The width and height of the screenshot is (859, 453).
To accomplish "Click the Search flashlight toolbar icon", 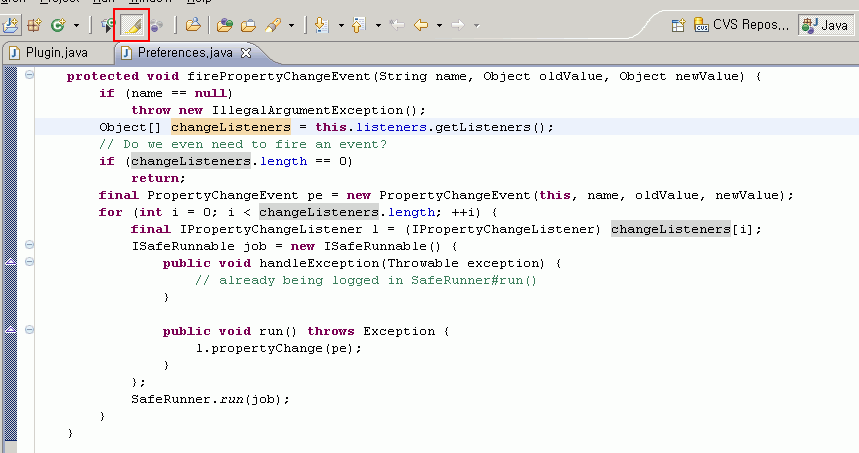I will coord(271,25).
